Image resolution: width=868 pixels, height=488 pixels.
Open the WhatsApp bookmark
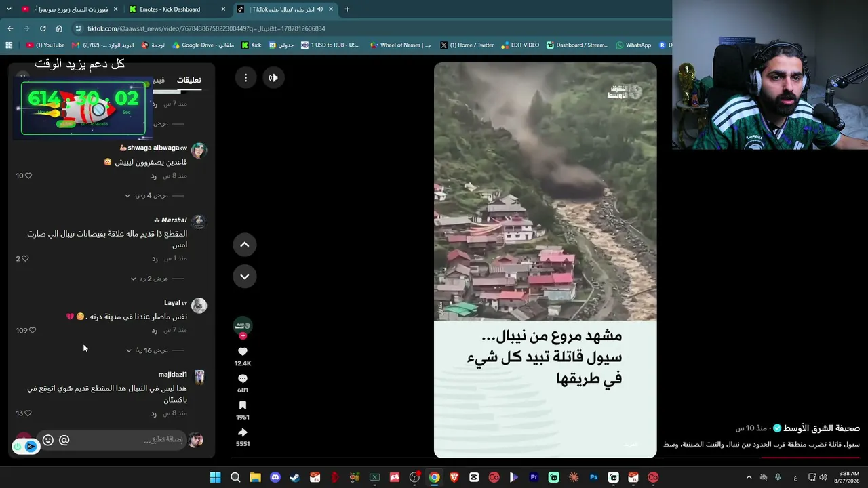click(633, 45)
